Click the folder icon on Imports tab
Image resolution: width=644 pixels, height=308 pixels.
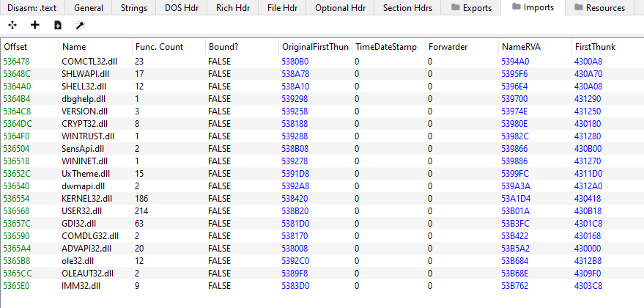pos(517,7)
